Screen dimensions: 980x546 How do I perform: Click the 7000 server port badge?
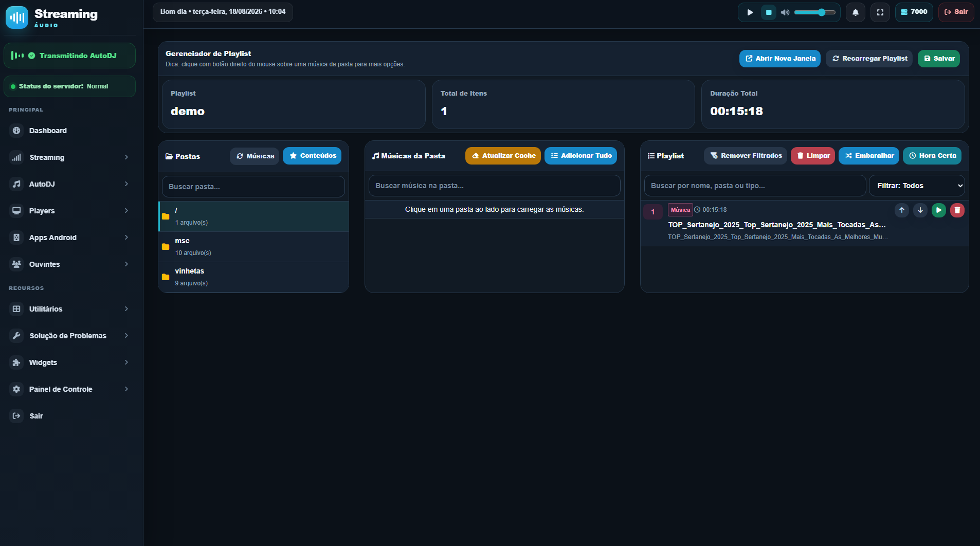tap(914, 12)
